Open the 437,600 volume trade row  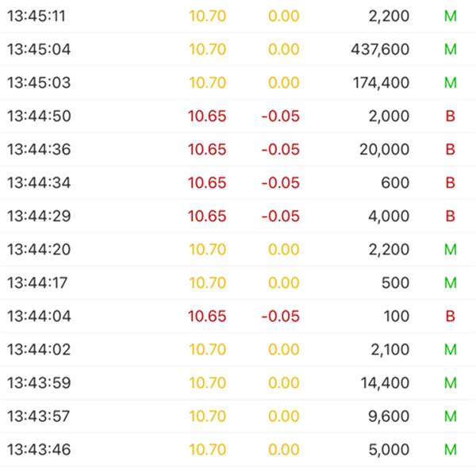[238, 49]
